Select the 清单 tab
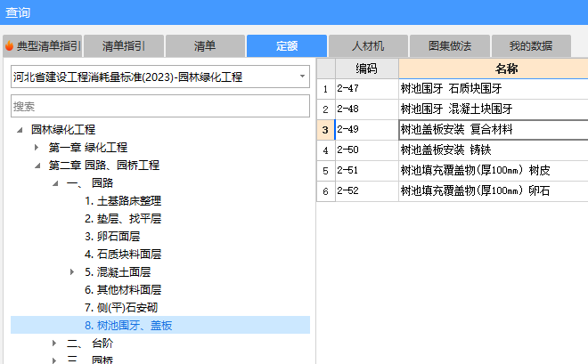 pyautogui.click(x=205, y=46)
